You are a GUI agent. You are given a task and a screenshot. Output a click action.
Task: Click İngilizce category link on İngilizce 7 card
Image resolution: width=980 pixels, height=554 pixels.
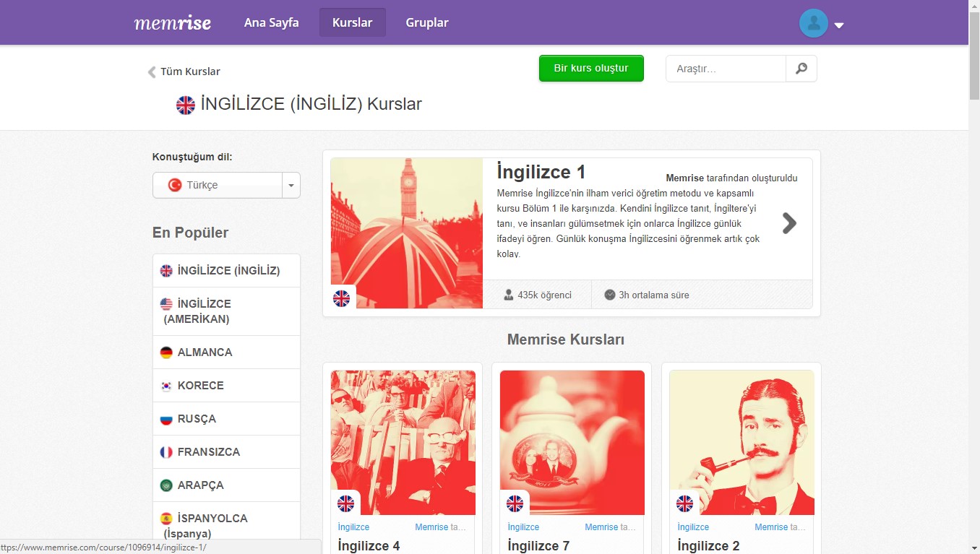pos(523,527)
